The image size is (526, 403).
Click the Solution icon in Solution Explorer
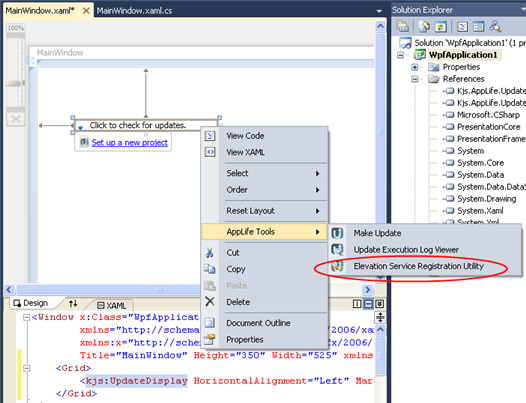(405, 43)
